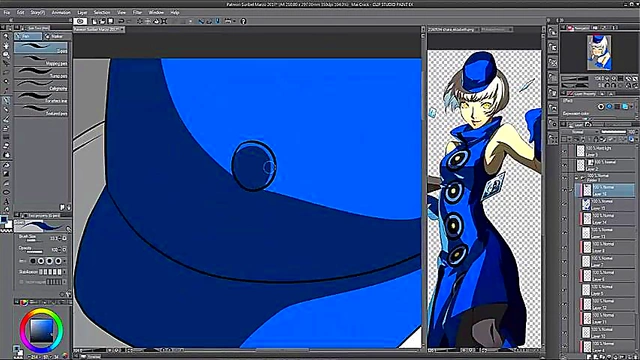Click the main foreground color swatch
640x360 pixels.
4,221
